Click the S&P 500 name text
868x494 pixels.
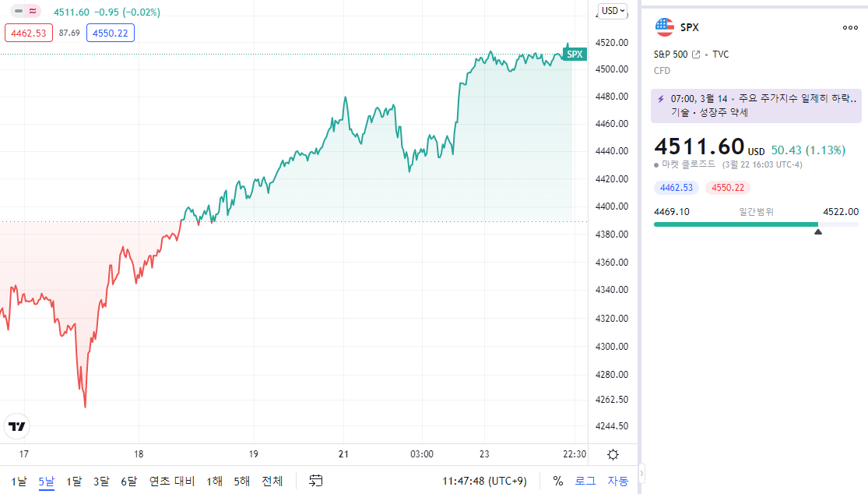pos(670,55)
